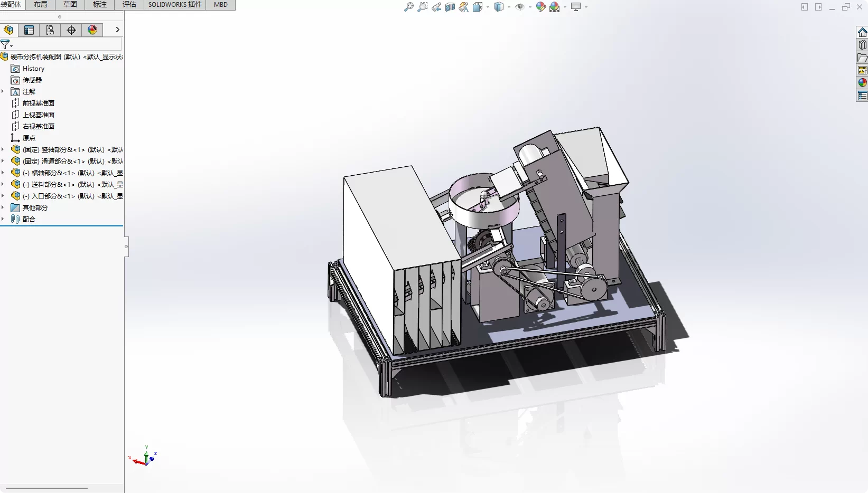Click the Display Style icon

point(499,7)
